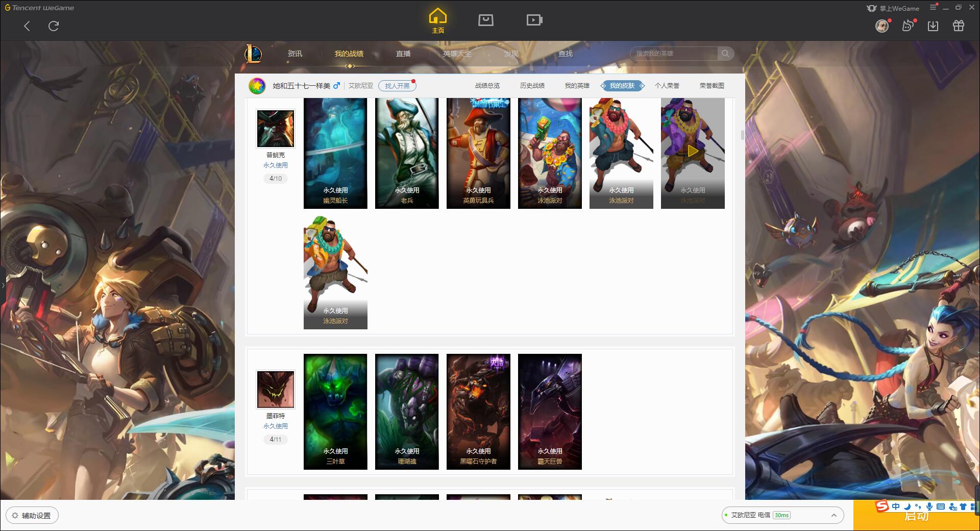The height and width of the screenshot is (531, 980).
Task: Toggle the punctuation mode icon in IME bar
Action: (918, 506)
